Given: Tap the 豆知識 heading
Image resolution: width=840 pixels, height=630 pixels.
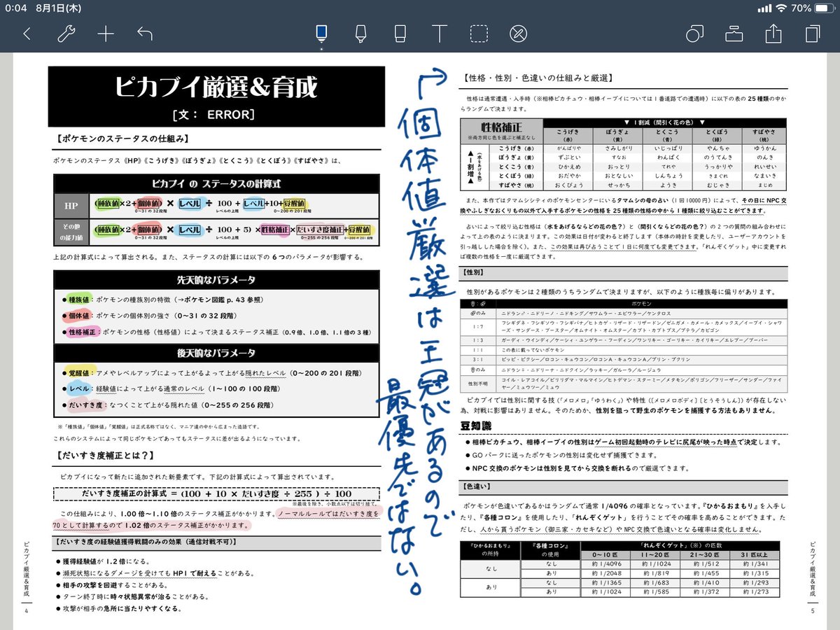Looking at the screenshot, I should [476, 425].
